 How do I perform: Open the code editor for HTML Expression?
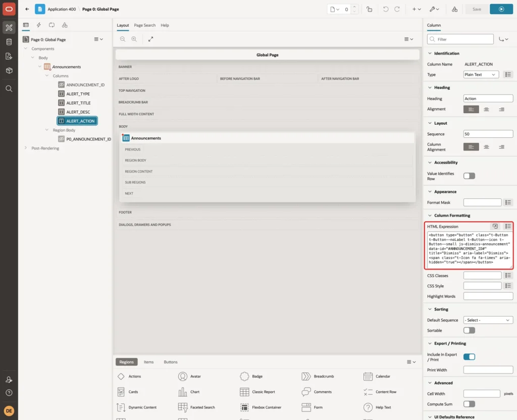[x=495, y=226]
